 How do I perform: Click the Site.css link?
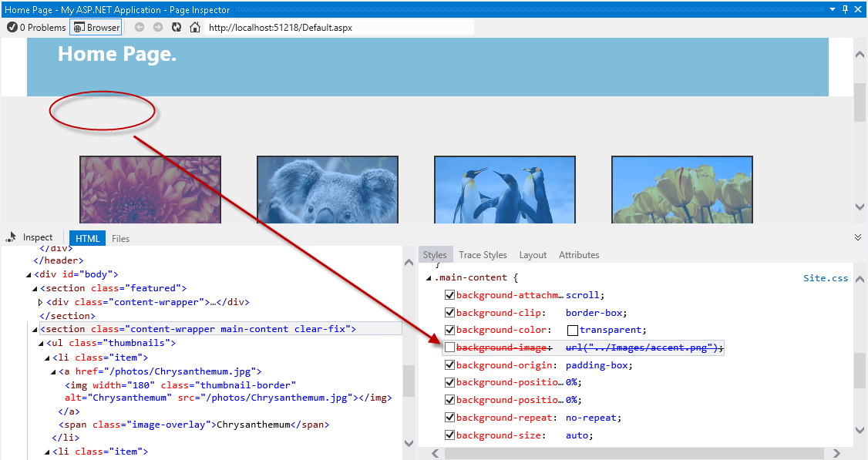826,277
